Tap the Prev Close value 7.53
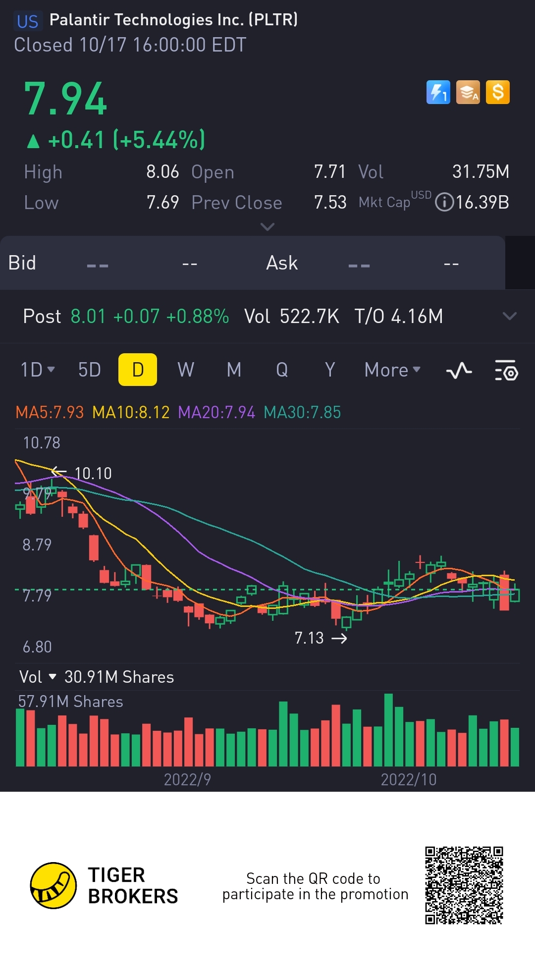Screen dimensions: 535x980 330,202
